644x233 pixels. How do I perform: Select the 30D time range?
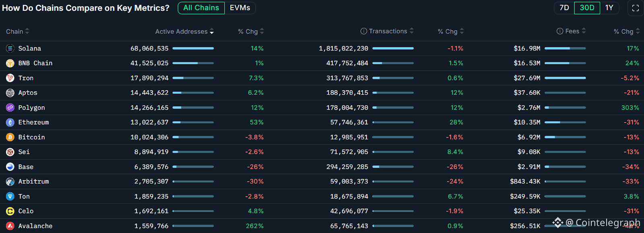point(587,8)
